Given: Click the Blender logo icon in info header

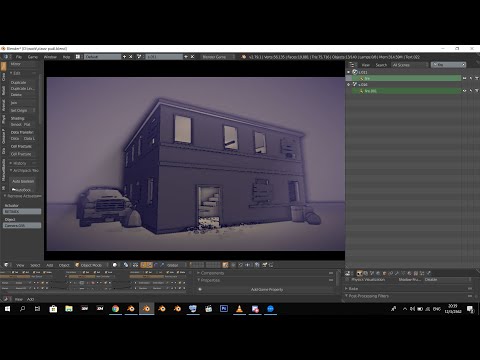Looking at the screenshot, I should pyautogui.click(x=244, y=57).
